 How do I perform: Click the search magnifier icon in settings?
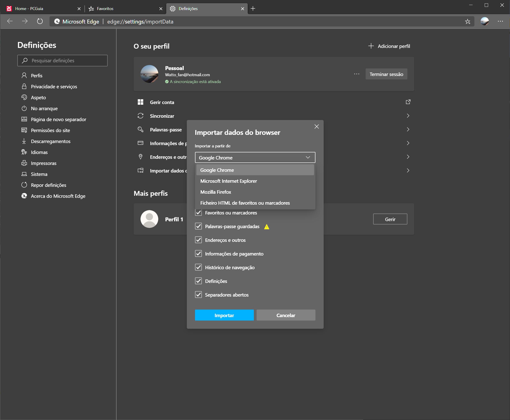24,60
